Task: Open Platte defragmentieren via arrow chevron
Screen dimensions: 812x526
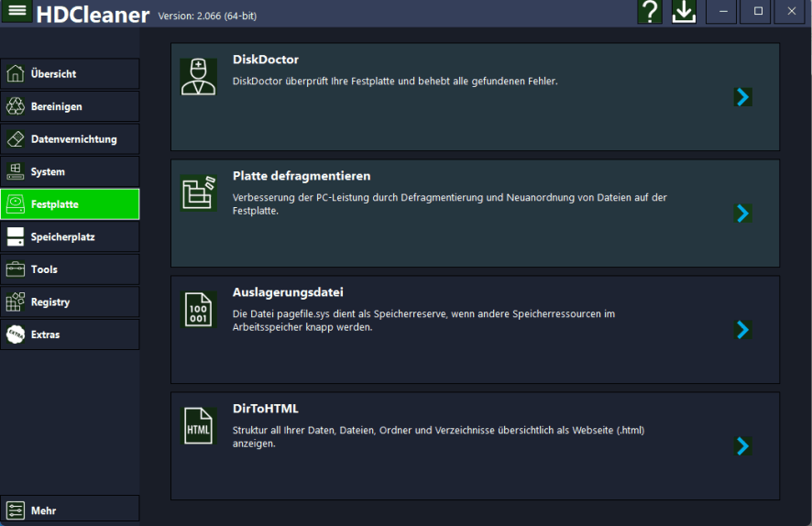Action: point(742,214)
